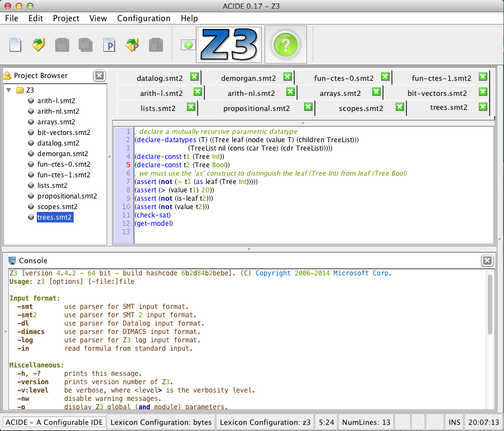Open the Project menu
Image resolution: width=504 pixels, height=431 pixels.
coord(66,18)
